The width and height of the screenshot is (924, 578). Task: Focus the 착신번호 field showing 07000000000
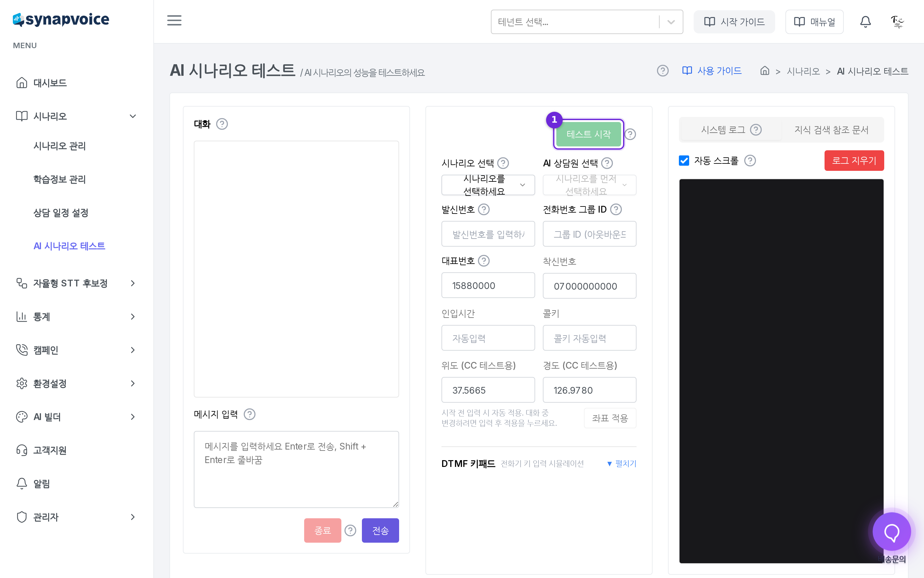(589, 286)
